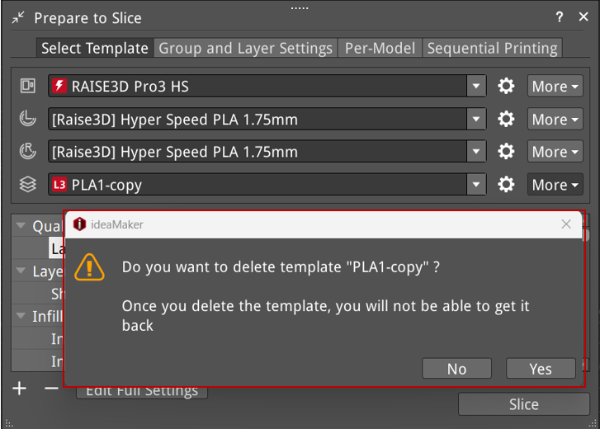Open help with the question mark icon
Screen dimensions: 600x429
tap(559, 17)
